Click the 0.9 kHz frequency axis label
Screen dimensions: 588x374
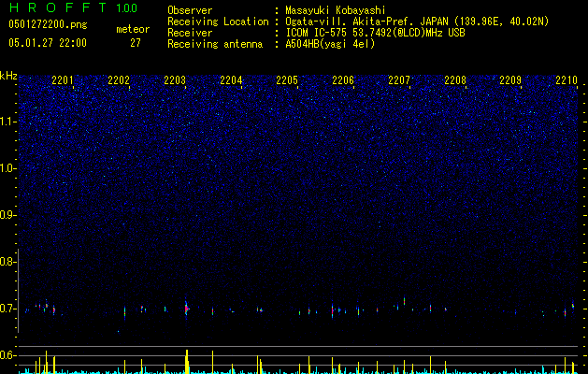pos(7,215)
